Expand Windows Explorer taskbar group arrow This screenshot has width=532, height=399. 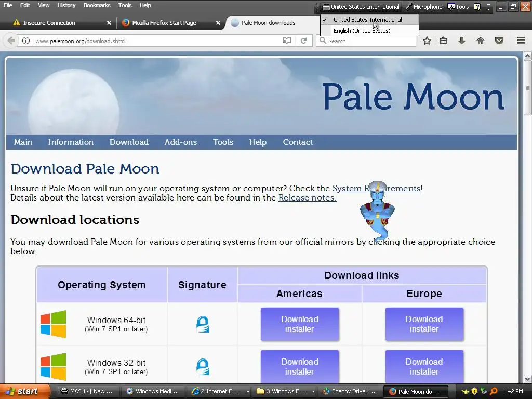coord(313,392)
